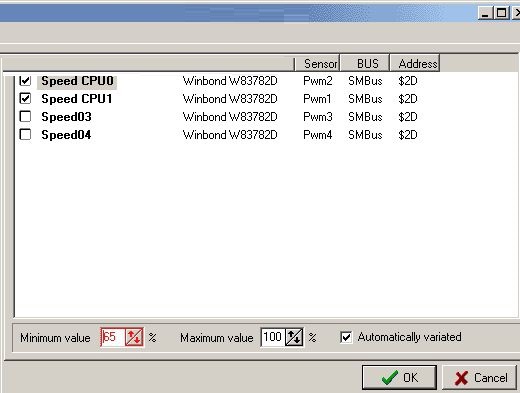Click the Minimum value spinner arrows

[x=134, y=337]
